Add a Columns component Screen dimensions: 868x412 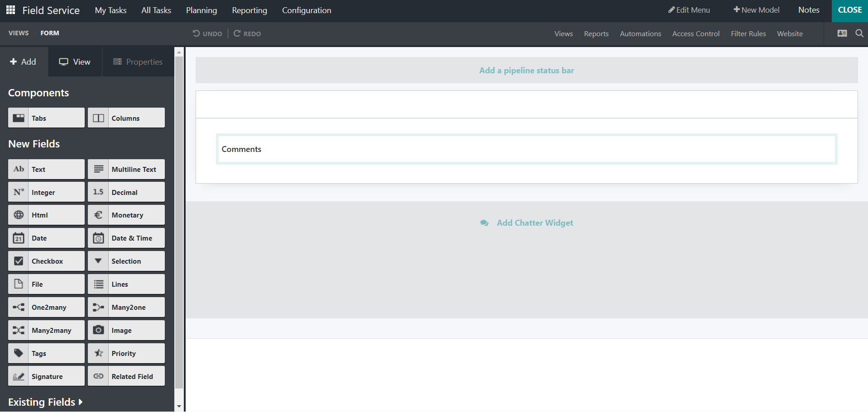[x=126, y=118]
